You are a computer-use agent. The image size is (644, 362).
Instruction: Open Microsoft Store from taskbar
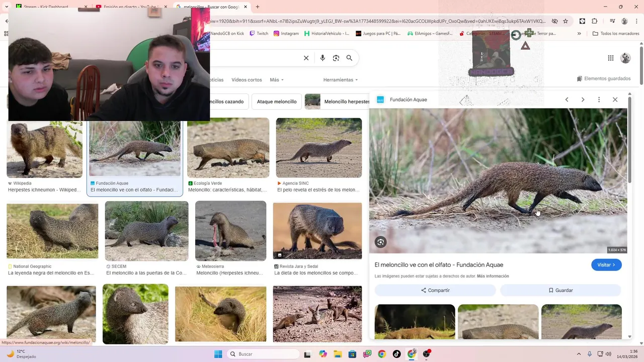(x=353, y=354)
